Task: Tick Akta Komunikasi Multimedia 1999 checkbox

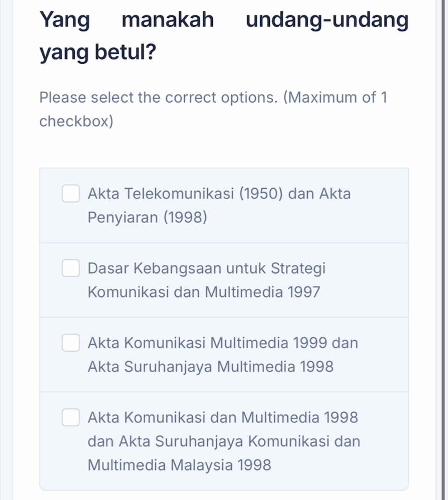Action: tap(71, 343)
